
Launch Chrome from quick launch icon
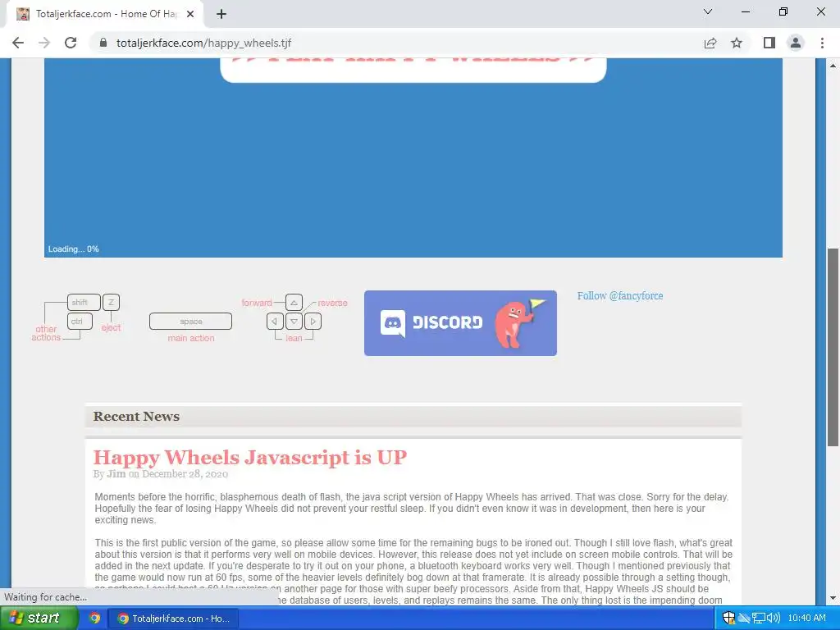[x=95, y=618]
